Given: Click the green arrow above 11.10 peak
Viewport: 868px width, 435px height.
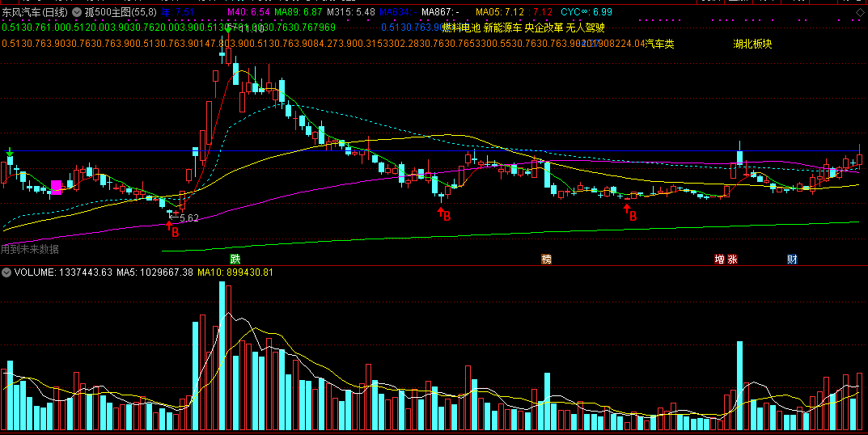Looking at the screenshot, I should click(227, 30).
